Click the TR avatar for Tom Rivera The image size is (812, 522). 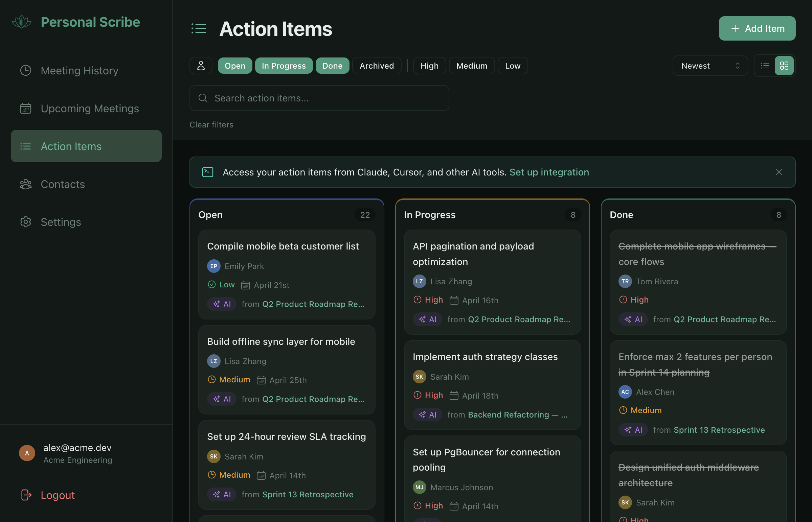[x=625, y=281]
